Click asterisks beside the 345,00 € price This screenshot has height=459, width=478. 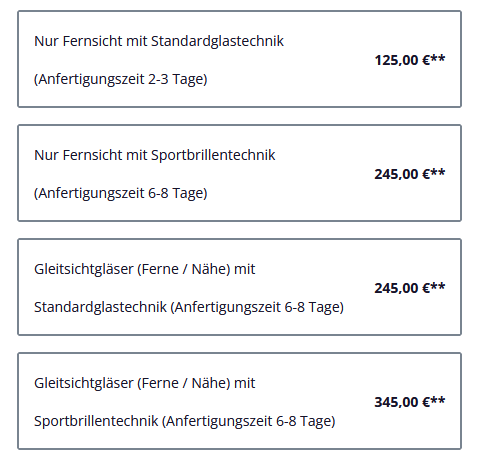tap(438, 400)
